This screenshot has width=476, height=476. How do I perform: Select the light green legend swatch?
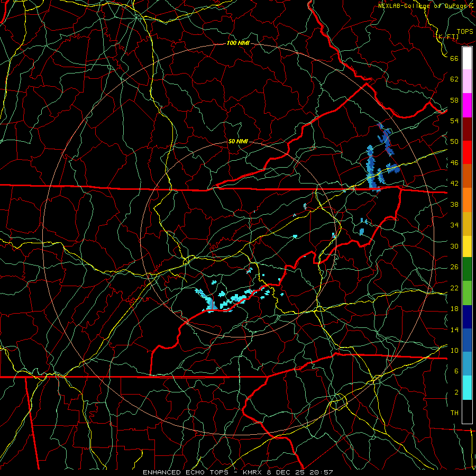(467, 293)
